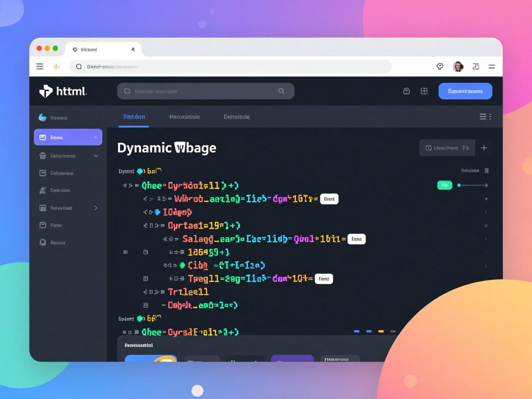Toggle small square checkbox at top-right of code panel
This screenshot has width=532, height=399.
[x=486, y=171]
